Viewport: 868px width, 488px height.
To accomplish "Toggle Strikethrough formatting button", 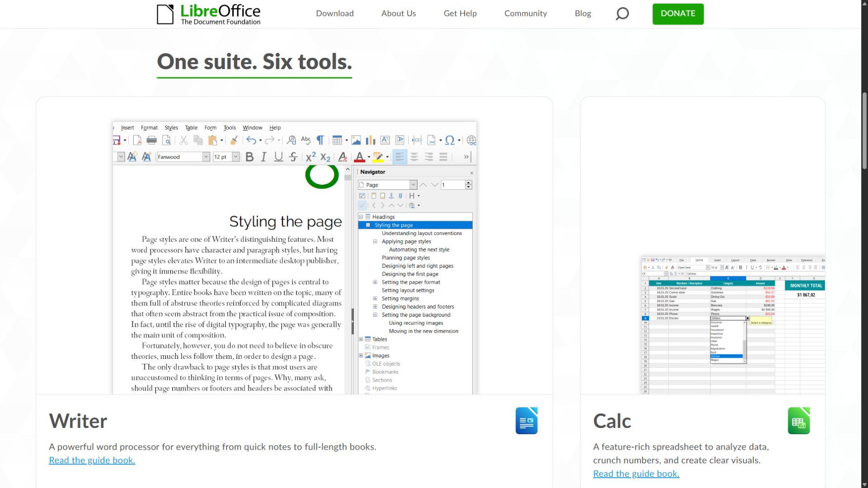I will point(293,157).
